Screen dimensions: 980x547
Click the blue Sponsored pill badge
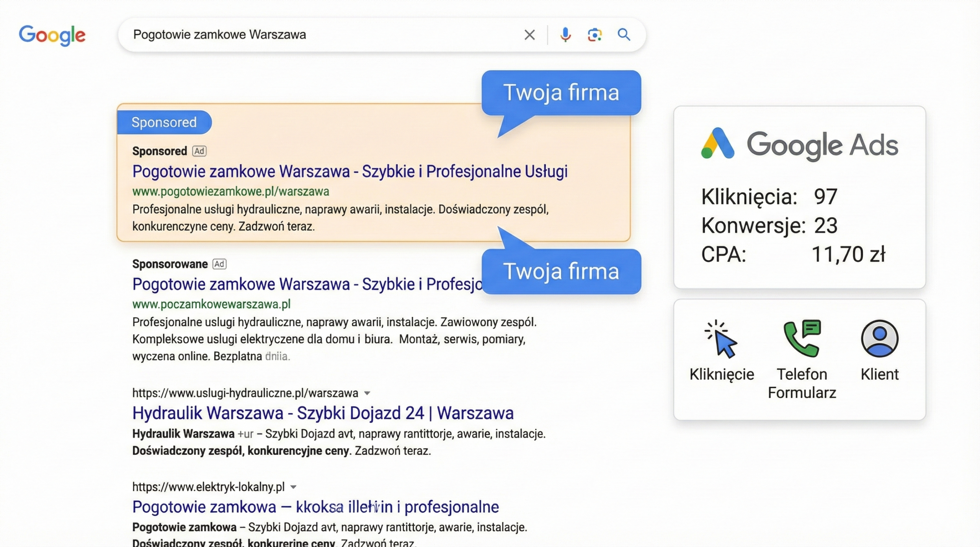(164, 122)
